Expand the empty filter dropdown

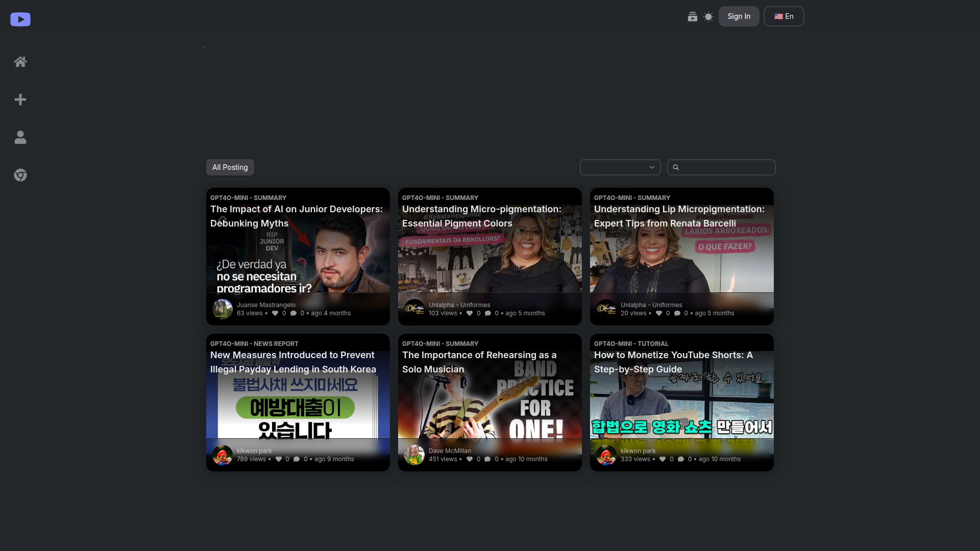[x=620, y=167]
